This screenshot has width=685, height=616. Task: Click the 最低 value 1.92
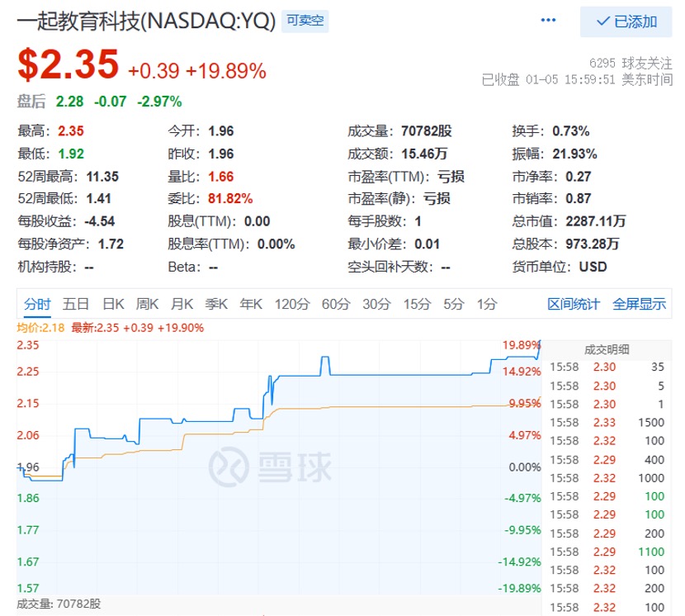click(x=71, y=154)
